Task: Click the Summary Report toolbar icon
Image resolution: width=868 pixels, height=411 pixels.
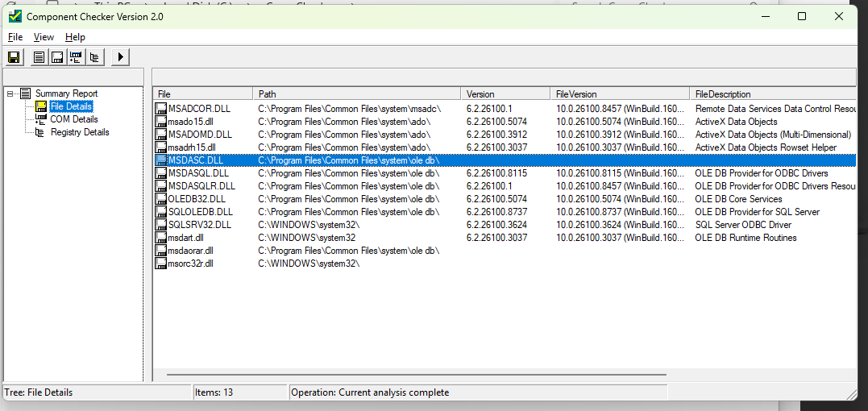Action: (x=39, y=56)
